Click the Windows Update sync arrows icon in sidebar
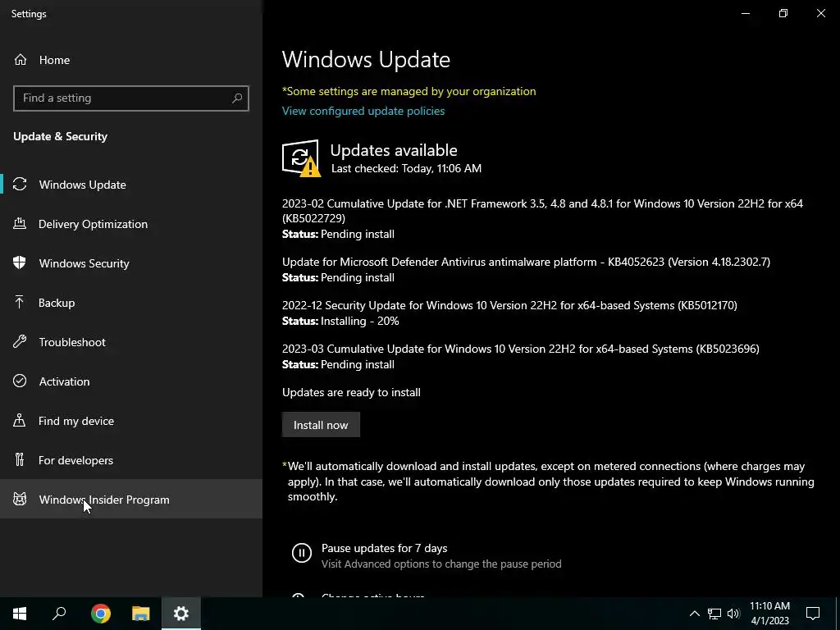 [x=20, y=185]
